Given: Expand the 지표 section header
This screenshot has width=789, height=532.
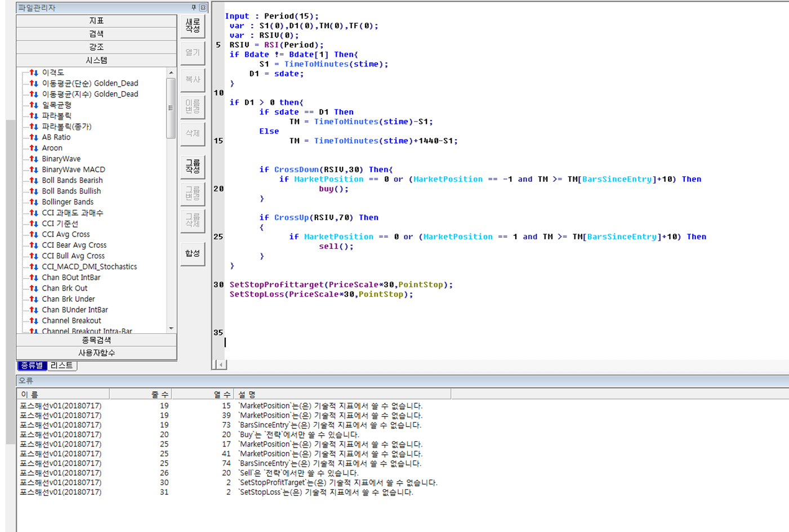Looking at the screenshot, I should [x=96, y=21].
